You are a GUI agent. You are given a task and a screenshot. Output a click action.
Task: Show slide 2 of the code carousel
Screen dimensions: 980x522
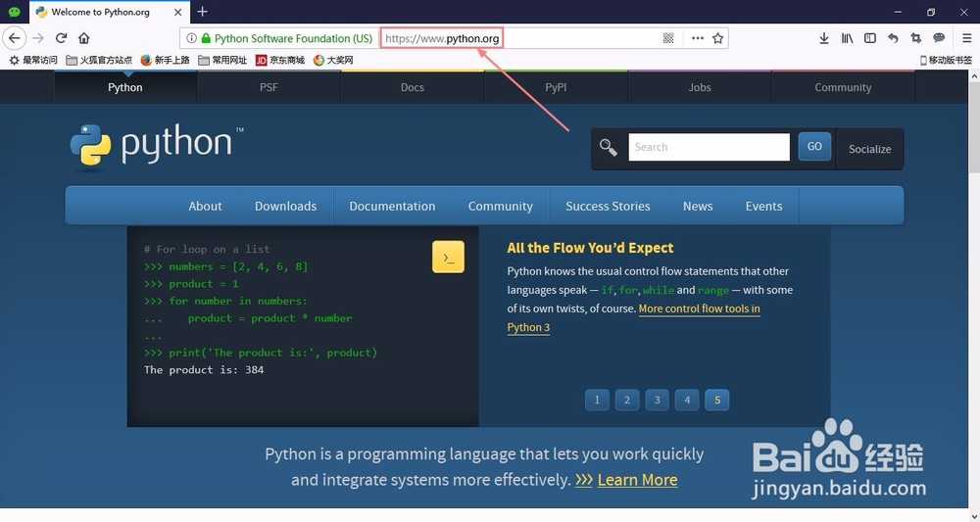[627, 401]
